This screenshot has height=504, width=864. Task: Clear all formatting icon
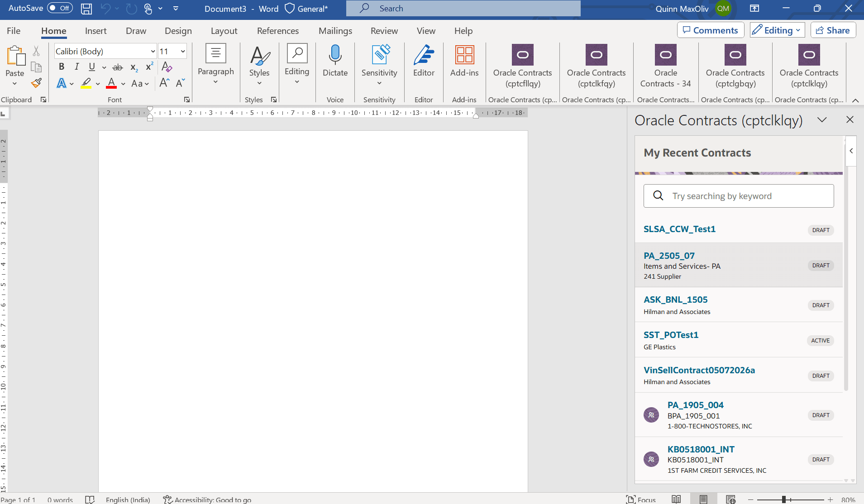pyautogui.click(x=167, y=67)
